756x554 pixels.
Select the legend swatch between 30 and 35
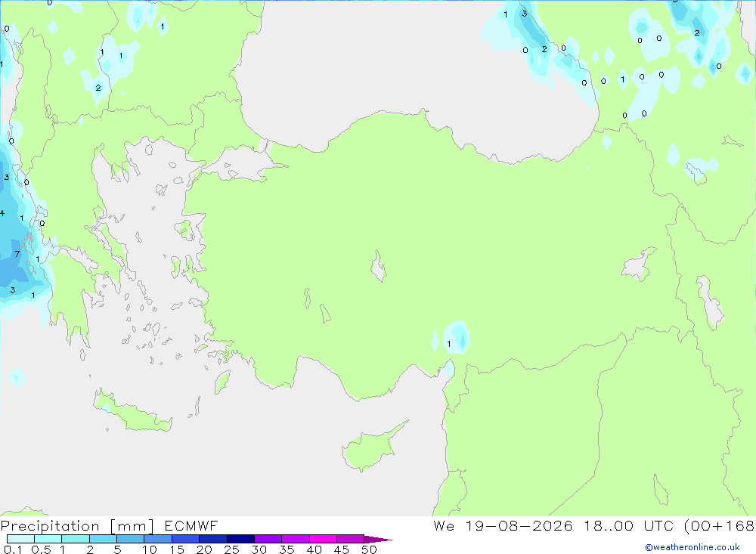pyautogui.click(x=268, y=539)
